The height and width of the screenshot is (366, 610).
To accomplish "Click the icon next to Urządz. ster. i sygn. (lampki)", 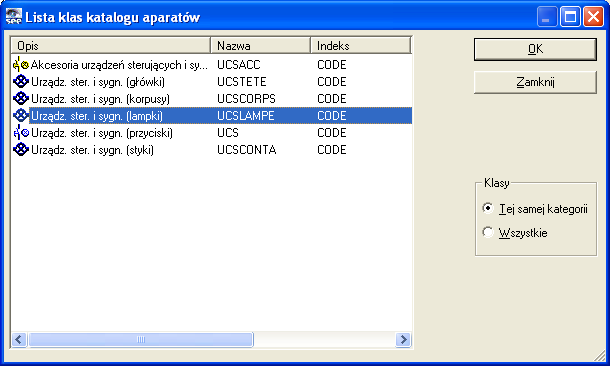I will pyautogui.click(x=21, y=116).
